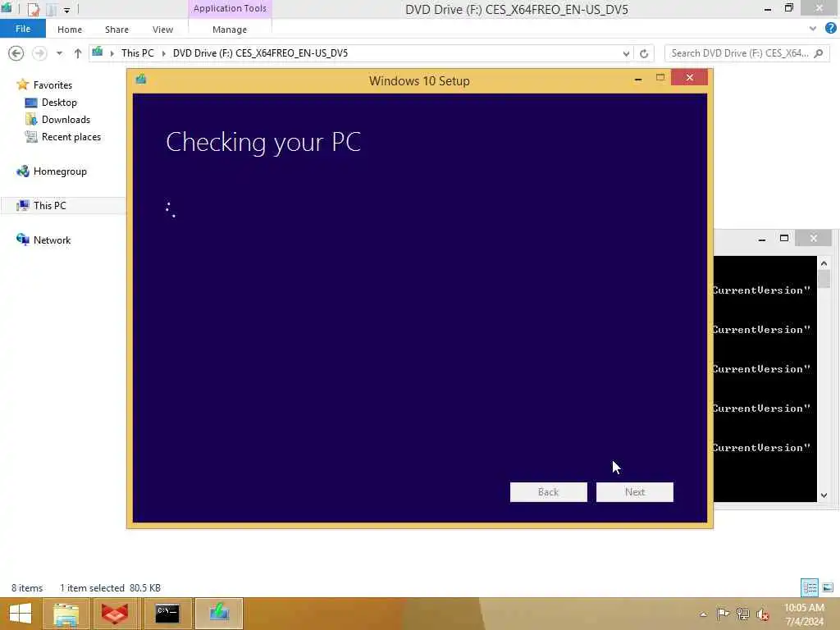The width and height of the screenshot is (840, 630).
Task: Refresh the current folder view
Action: (x=644, y=53)
